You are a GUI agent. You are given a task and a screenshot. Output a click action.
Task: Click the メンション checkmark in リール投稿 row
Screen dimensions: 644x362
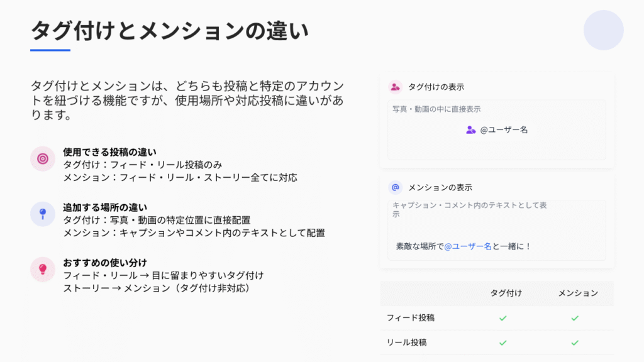[574, 343]
